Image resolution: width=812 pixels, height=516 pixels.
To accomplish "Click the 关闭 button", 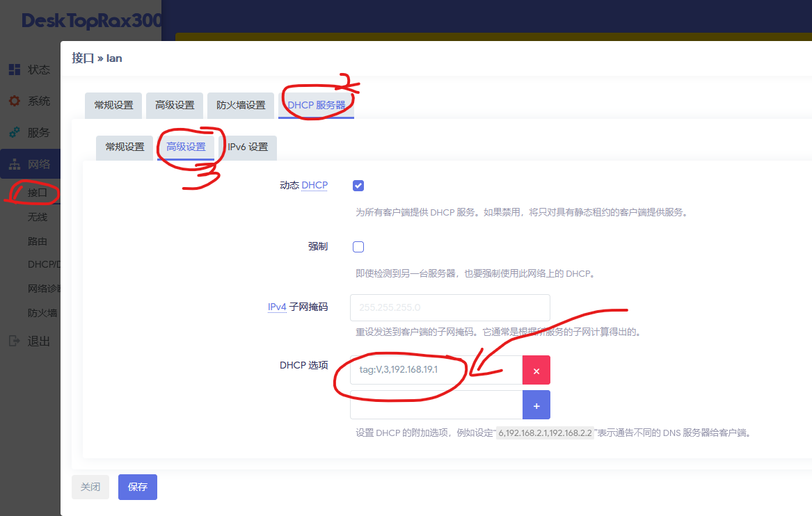I will pyautogui.click(x=90, y=487).
